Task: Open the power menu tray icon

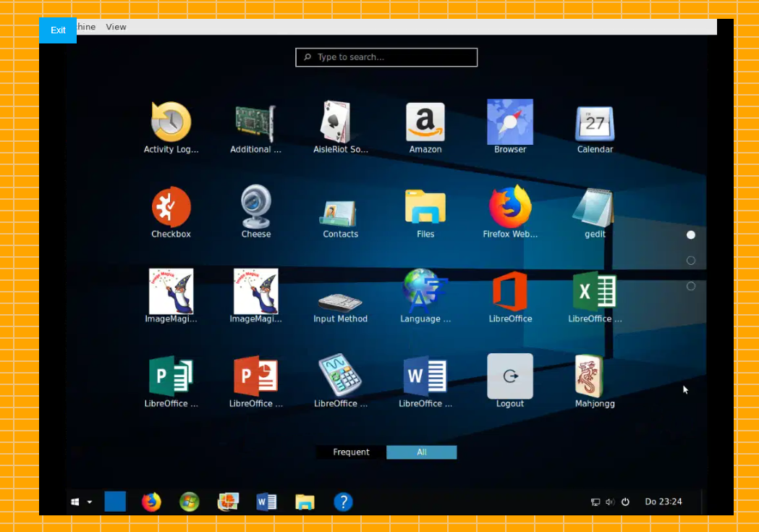Action: click(x=625, y=502)
